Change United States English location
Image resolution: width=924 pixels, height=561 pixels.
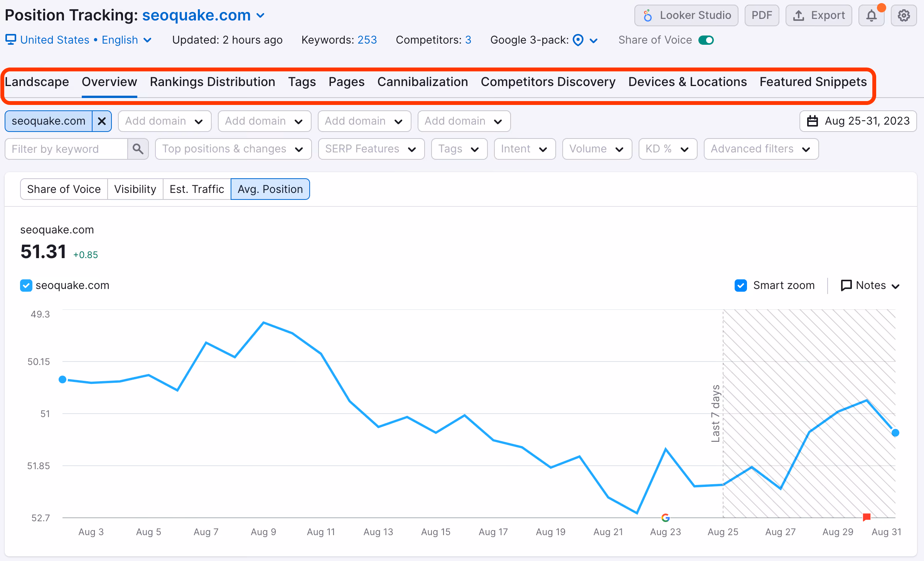[x=78, y=40]
